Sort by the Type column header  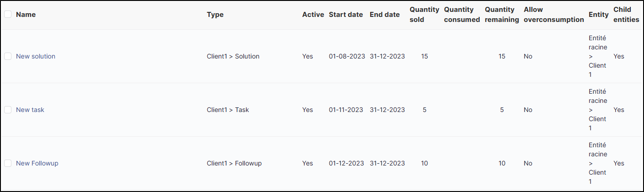215,15
